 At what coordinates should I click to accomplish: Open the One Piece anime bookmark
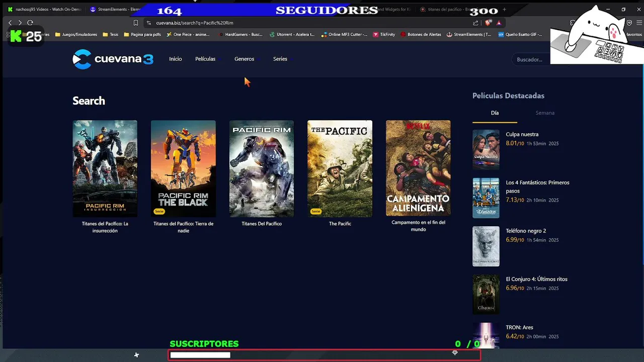(x=187, y=35)
